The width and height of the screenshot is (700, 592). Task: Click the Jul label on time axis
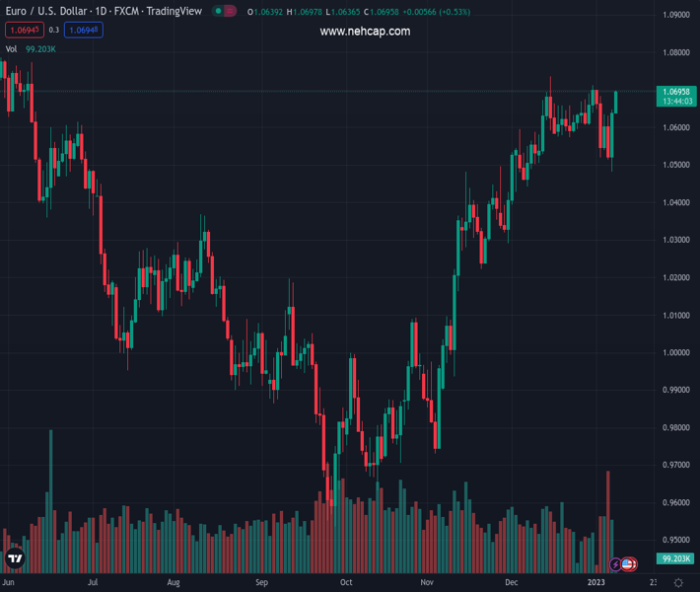coord(93,583)
